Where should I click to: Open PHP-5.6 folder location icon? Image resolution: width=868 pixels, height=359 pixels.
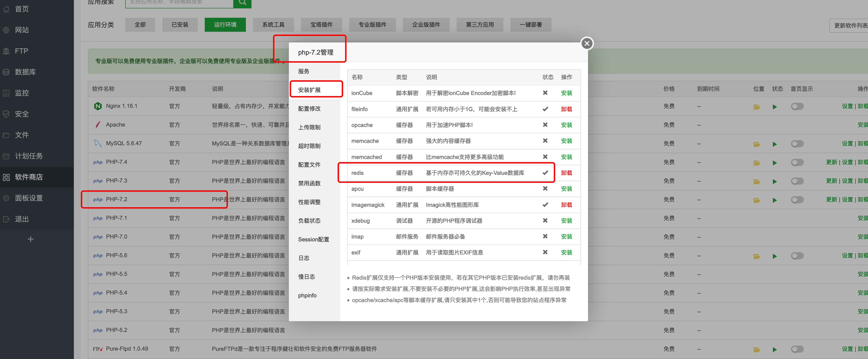[x=757, y=256]
